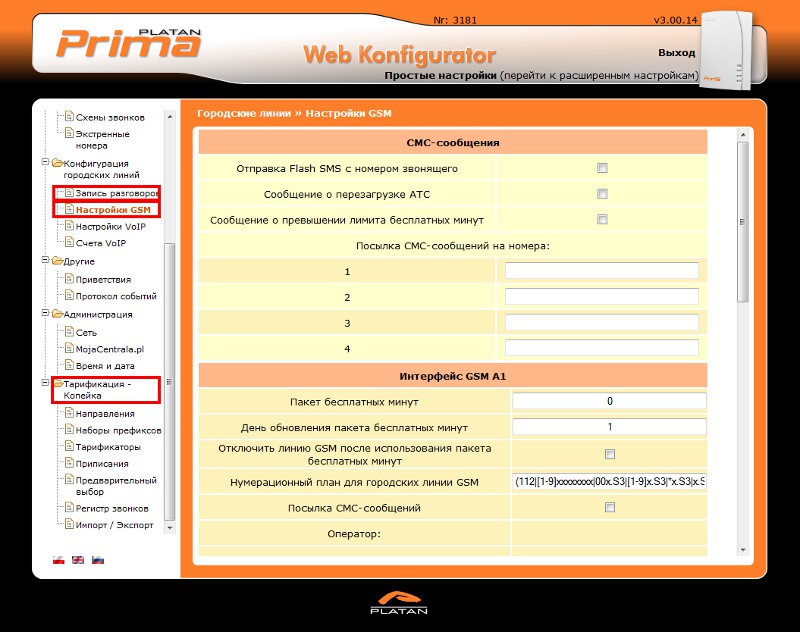Viewport: 800px width, 632px height.
Task: Click page icon next to Экстренные номера
Action: point(69,133)
